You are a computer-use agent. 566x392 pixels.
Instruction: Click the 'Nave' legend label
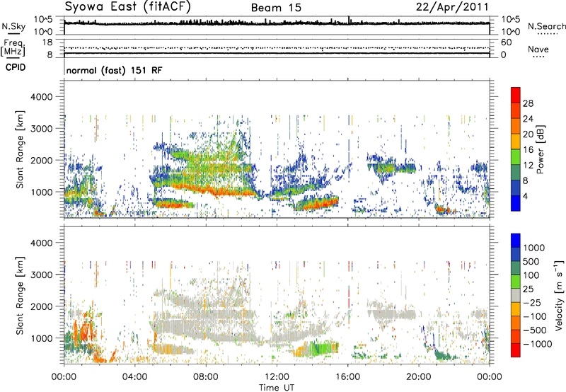pyautogui.click(x=538, y=49)
